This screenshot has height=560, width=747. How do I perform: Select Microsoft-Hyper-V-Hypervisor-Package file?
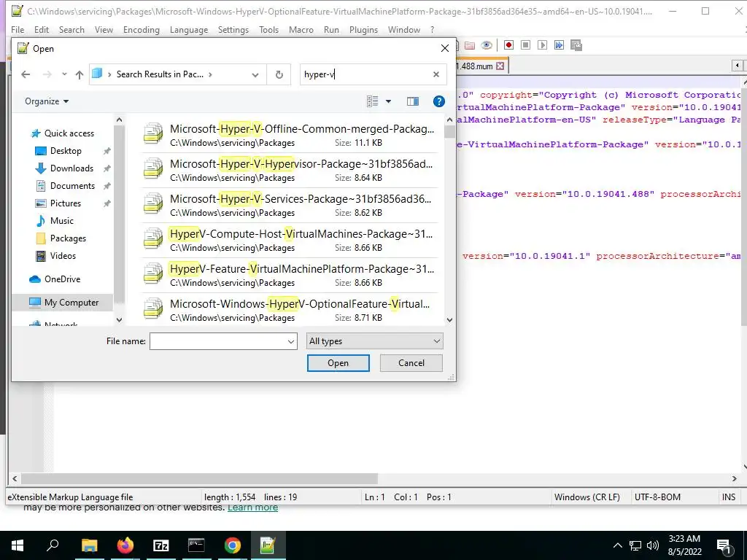point(290,171)
